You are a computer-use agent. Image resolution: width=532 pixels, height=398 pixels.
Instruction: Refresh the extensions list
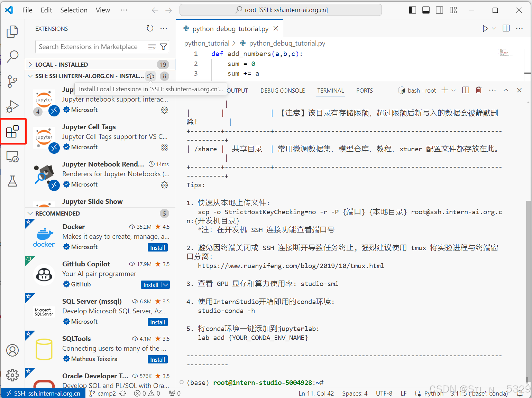(150, 28)
